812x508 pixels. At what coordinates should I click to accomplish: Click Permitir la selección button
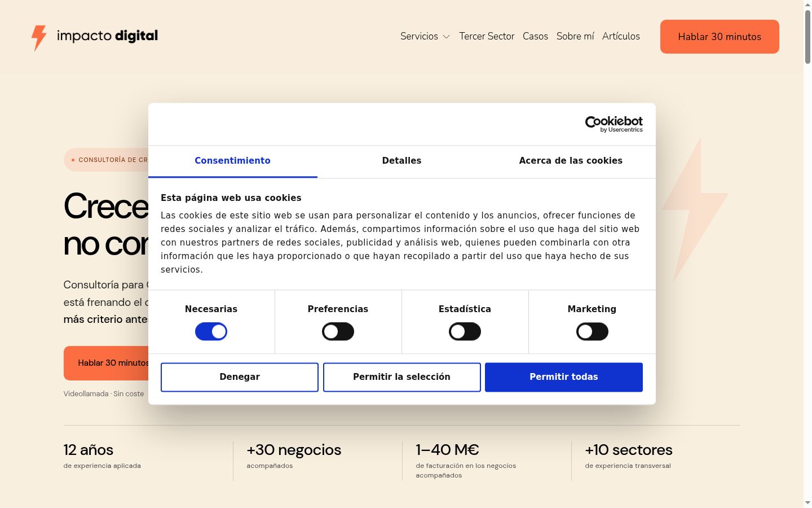[x=401, y=377]
